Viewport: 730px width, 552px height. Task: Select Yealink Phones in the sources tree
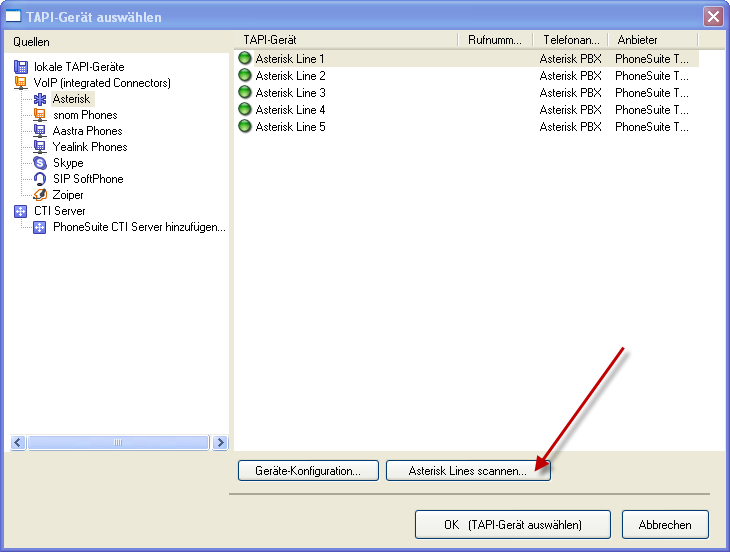point(89,147)
